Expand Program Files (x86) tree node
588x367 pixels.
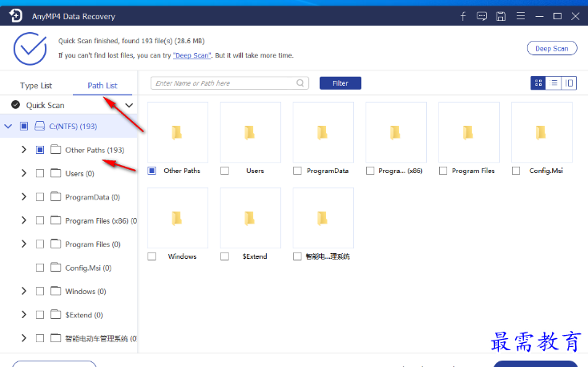point(24,220)
